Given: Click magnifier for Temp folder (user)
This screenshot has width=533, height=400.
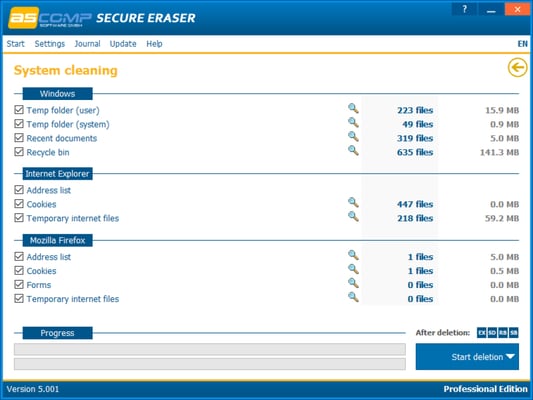Looking at the screenshot, I should (353, 108).
